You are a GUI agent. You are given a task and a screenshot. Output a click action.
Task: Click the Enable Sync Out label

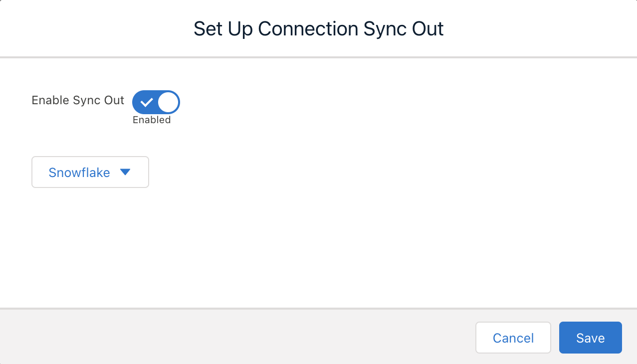pos(77,100)
